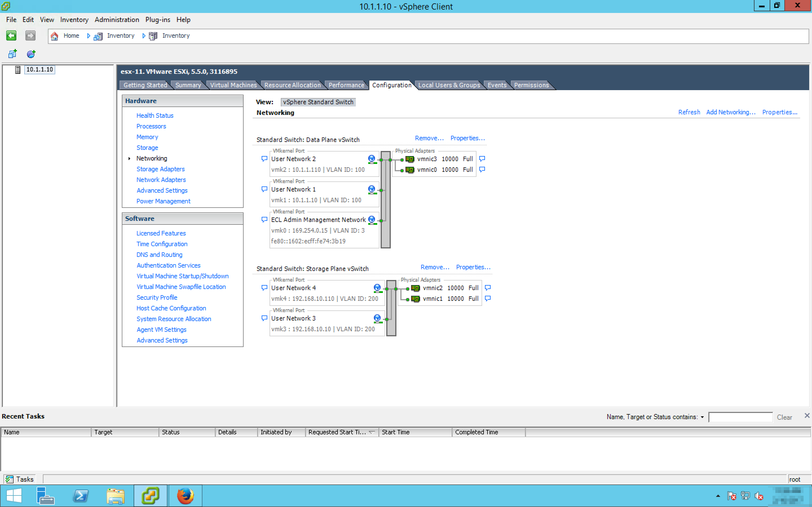The image size is (812, 507).
Task: Click sort arrow on Requested Start Time column
Action: point(371,432)
